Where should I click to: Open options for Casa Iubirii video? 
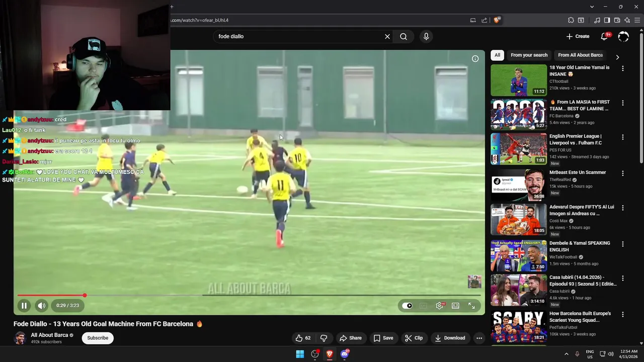[x=623, y=278]
